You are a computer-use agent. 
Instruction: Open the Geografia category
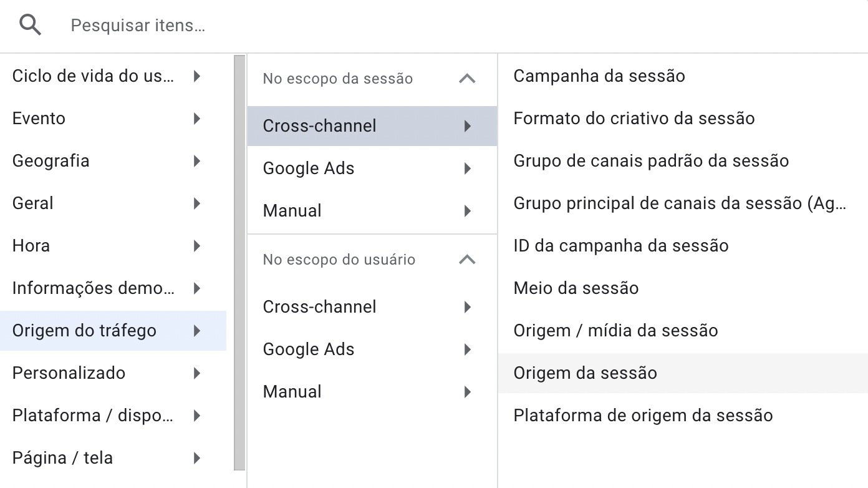[113, 161]
